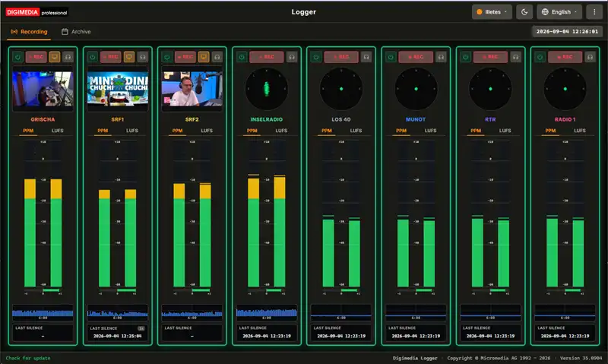Listen to LOS 40 via headphones icon
Viewport: 608px width, 364px height.
tap(366, 57)
